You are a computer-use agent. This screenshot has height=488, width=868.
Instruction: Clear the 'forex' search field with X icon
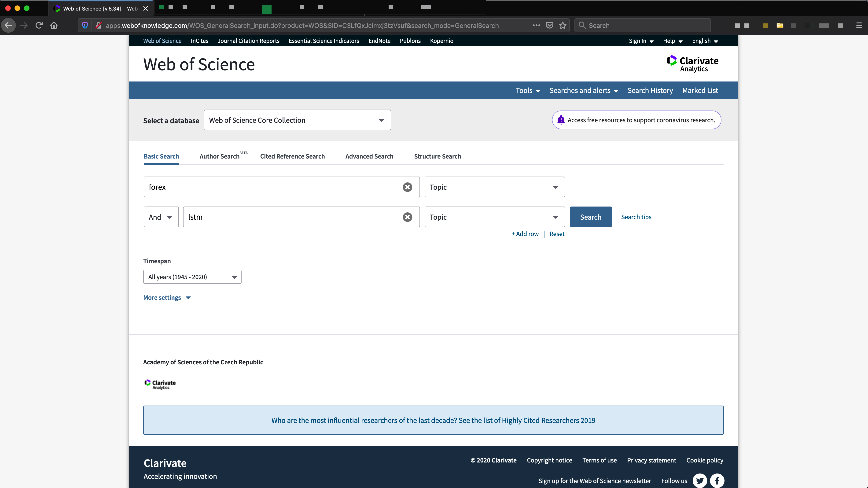click(407, 187)
